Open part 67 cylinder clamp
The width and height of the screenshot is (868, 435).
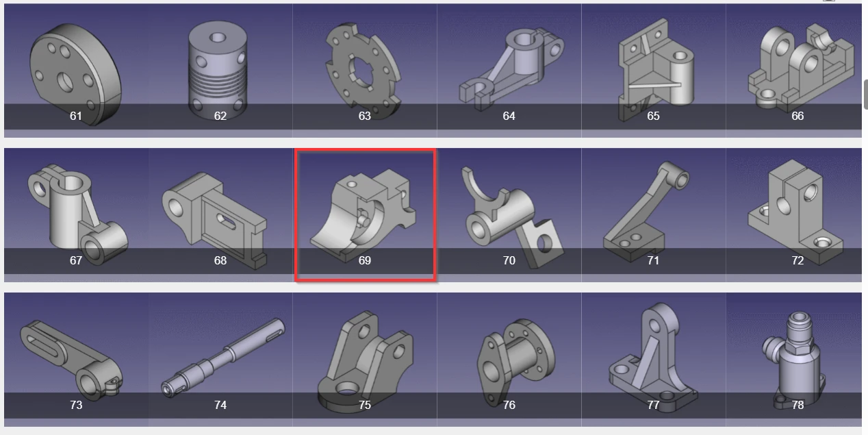(76, 212)
